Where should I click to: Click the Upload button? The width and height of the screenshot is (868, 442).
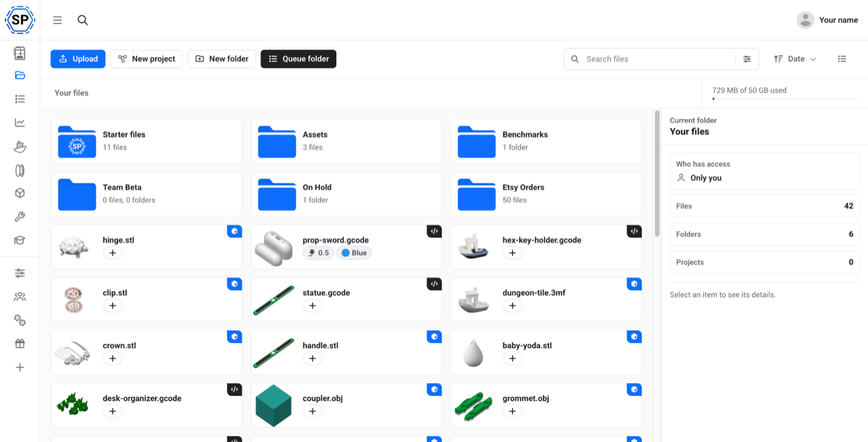click(x=78, y=59)
